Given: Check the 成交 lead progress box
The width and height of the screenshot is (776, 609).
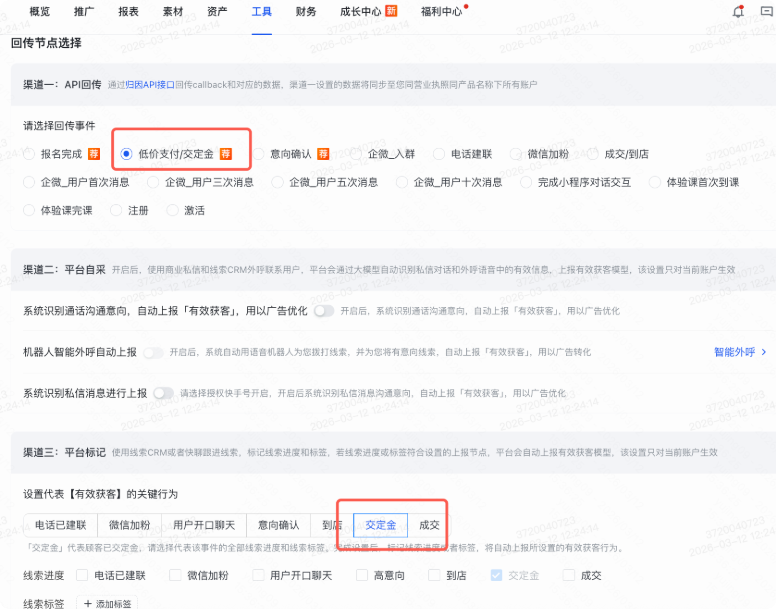Looking at the screenshot, I should [569, 575].
